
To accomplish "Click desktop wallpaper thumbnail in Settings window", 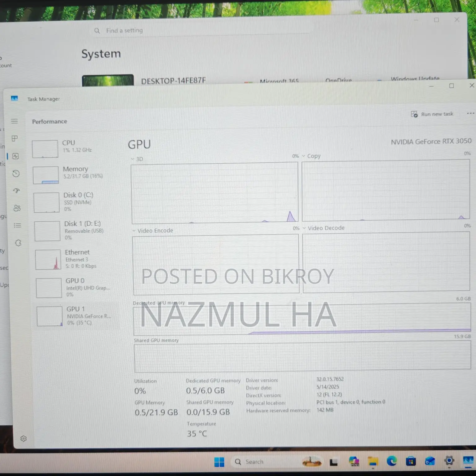I will click(x=108, y=80).
